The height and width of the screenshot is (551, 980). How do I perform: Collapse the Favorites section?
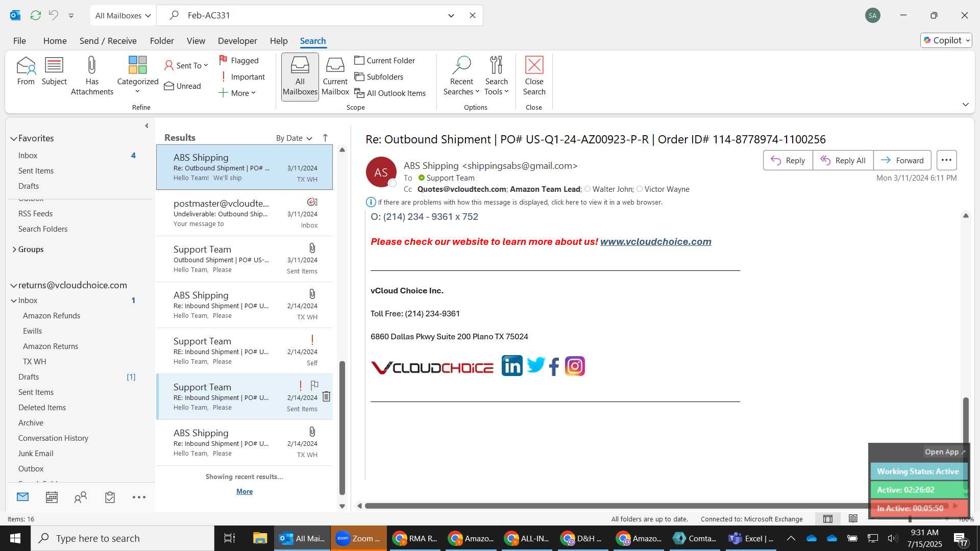14,138
